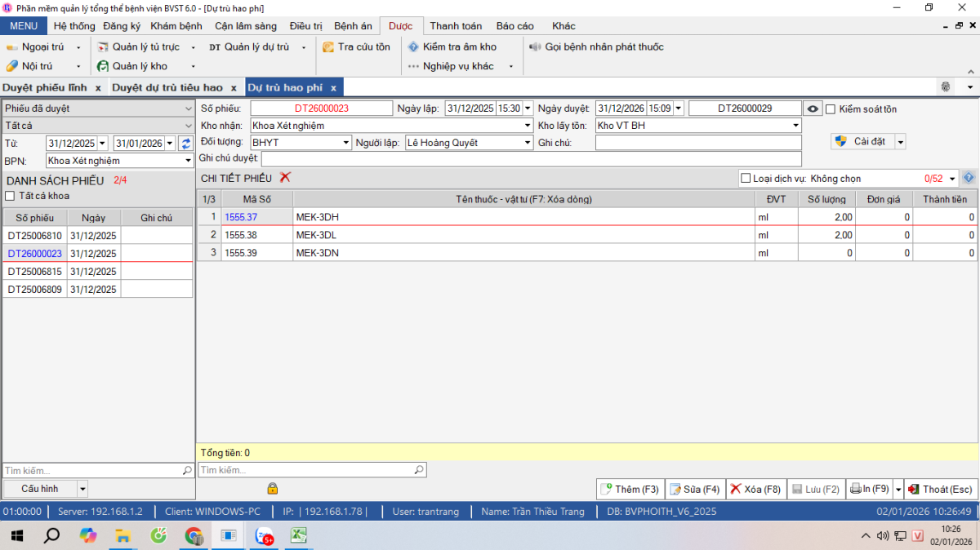Enable Kiểm soát tồn checkbox
The height and width of the screenshot is (550, 980).
click(831, 109)
